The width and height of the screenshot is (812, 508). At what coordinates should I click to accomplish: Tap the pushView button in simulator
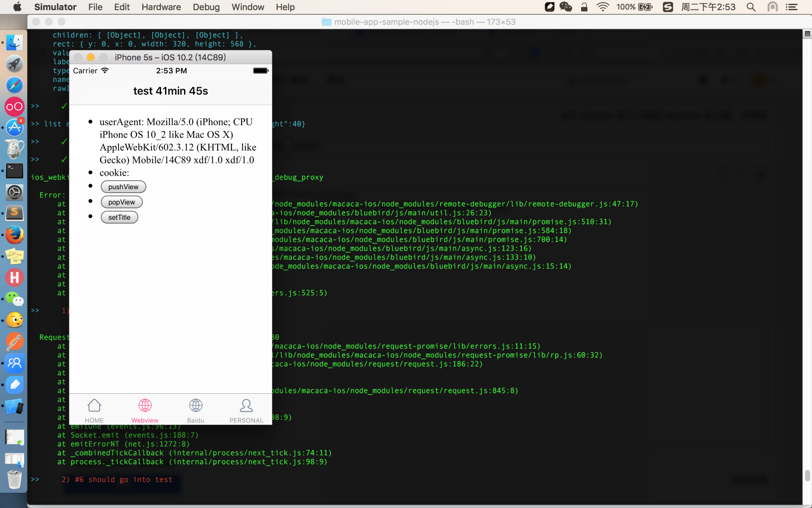(x=123, y=187)
